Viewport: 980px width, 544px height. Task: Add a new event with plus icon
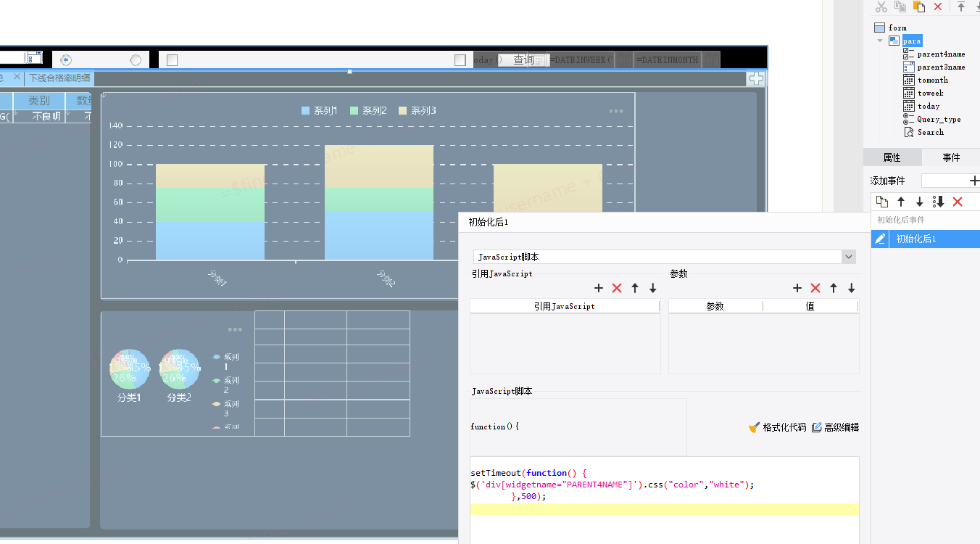(974, 181)
